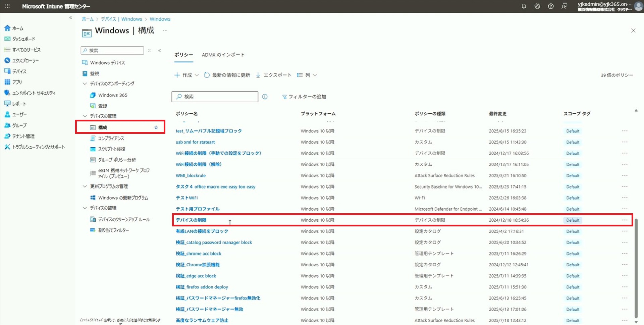Screen dimensions: 644x325
Task: Favorite the 構成 menu item with star
Action: point(156,127)
